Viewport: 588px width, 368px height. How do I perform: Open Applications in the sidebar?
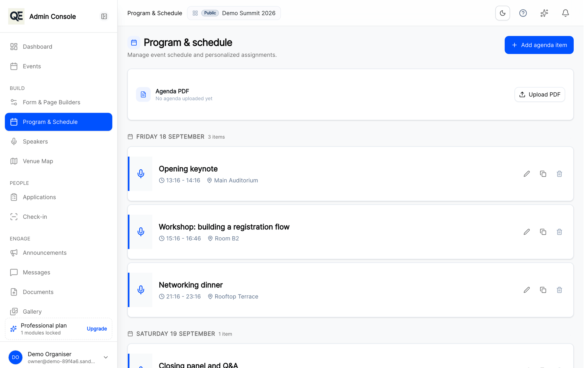click(x=59, y=197)
